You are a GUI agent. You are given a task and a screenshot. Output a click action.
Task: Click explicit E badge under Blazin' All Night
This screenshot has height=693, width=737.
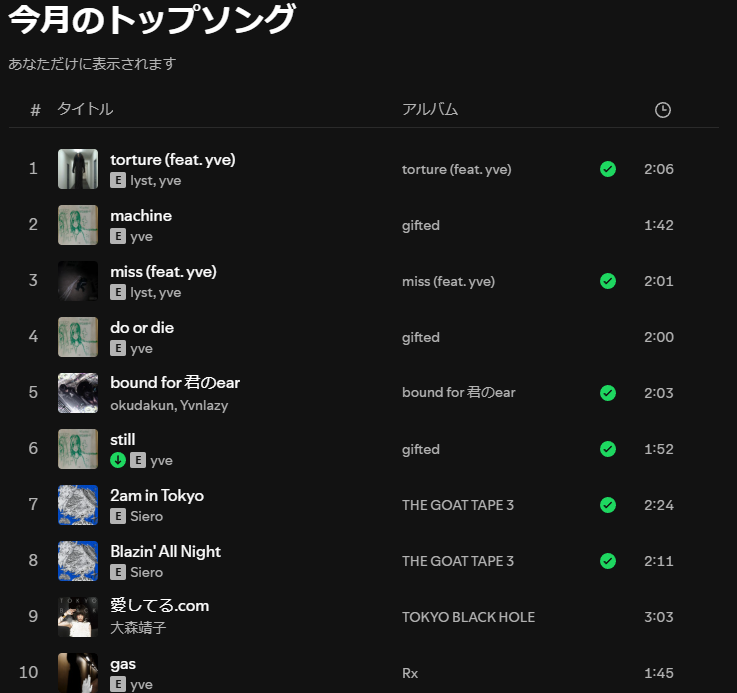pyautogui.click(x=118, y=572)
